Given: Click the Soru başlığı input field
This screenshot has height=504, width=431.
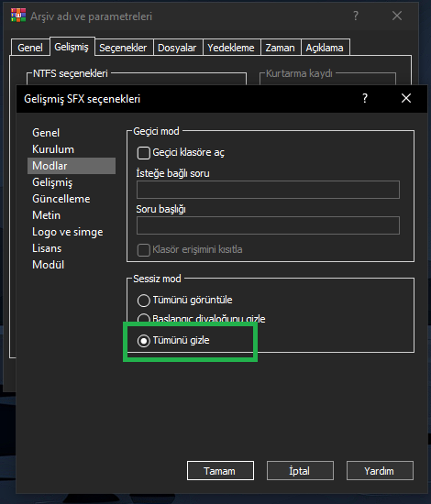Looking at the screenshot, I should (269, 225).
